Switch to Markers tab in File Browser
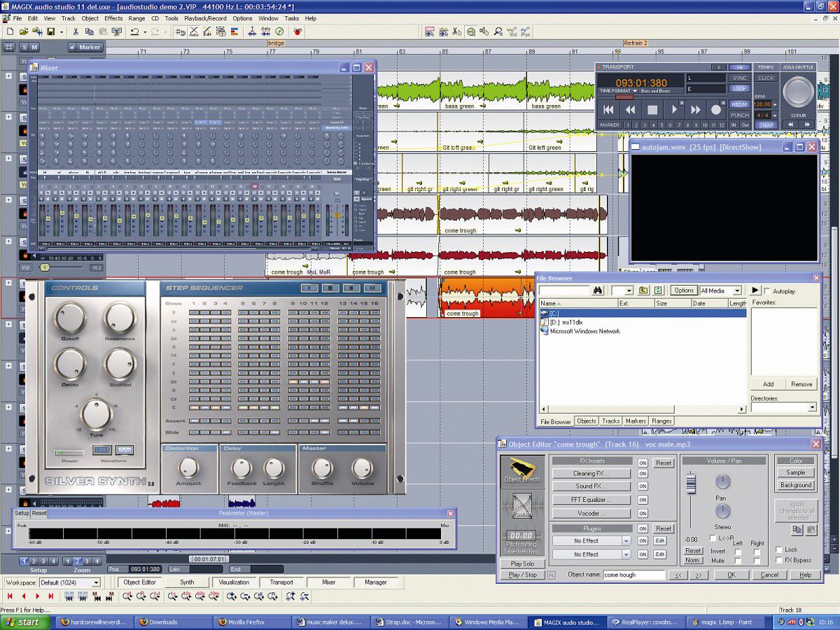This screenshot has height=630, width=840. pyautogui.click(x=636, y=421)
